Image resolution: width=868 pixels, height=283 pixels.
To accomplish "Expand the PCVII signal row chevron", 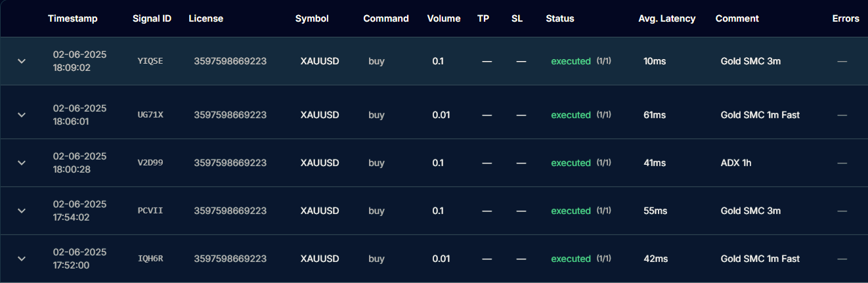I will coord(22,211).
